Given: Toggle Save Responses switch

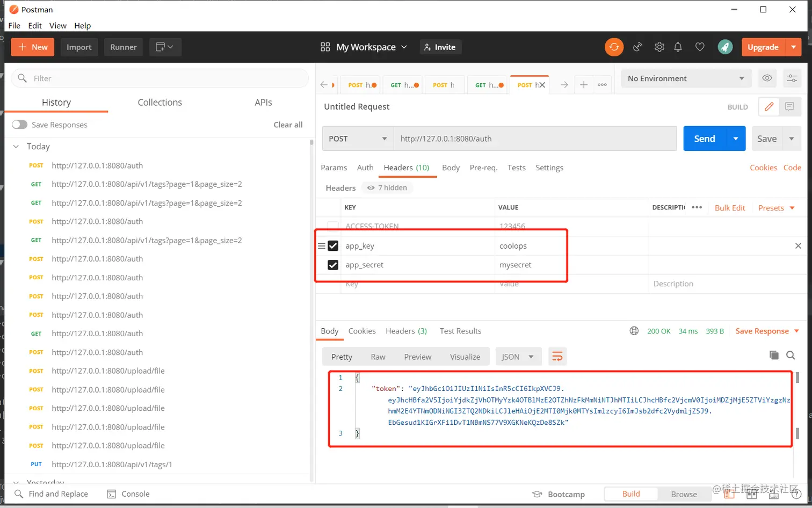Looking at the screenshot, I should point(20,125).
